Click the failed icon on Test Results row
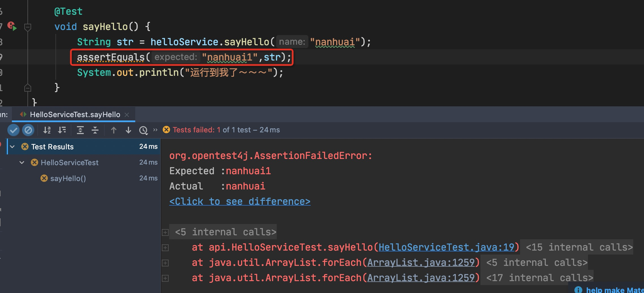644x293 pixels. click(x=25, y=146)
